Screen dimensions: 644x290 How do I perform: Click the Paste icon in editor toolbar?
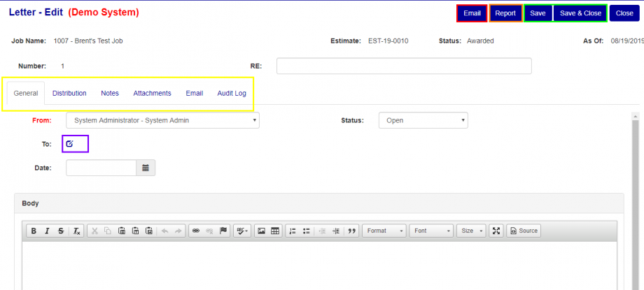(122, 231)
